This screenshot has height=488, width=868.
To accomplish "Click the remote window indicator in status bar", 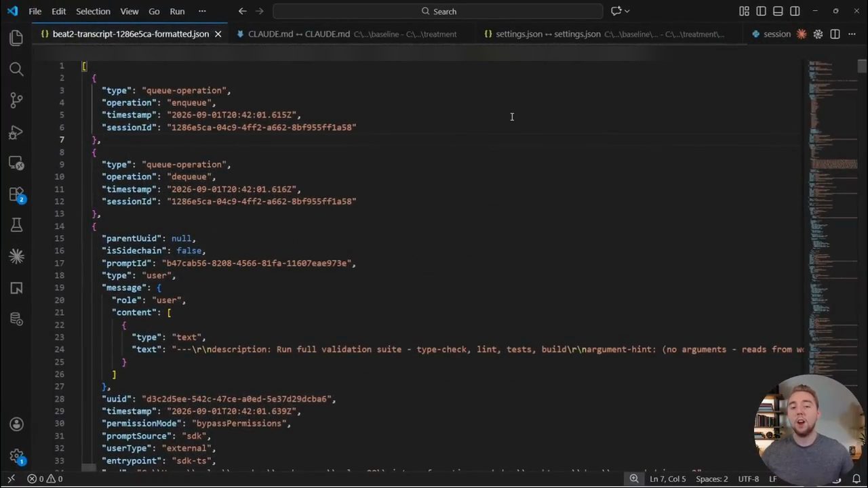I will (x=11, y=479).
